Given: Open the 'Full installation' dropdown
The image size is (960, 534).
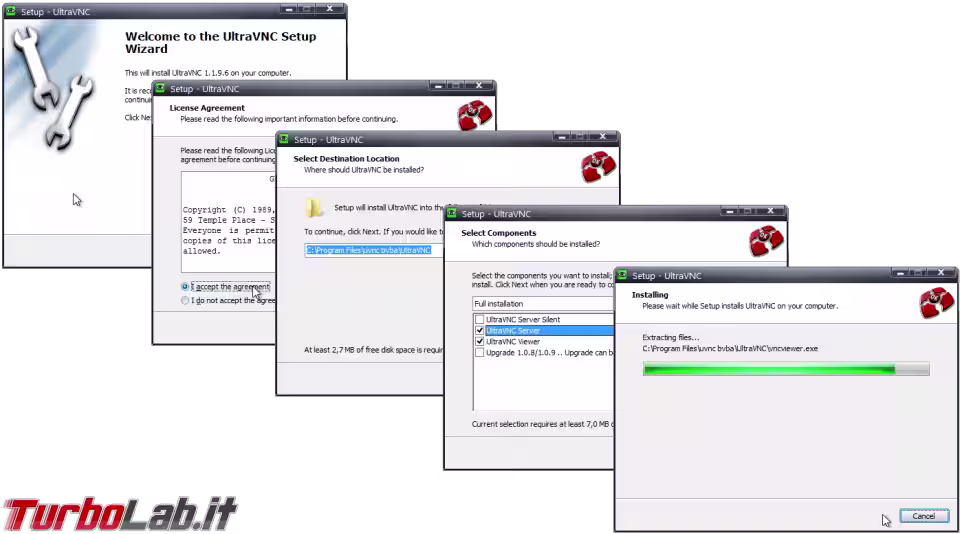Looking at the screenshot, I should [543, 304].
